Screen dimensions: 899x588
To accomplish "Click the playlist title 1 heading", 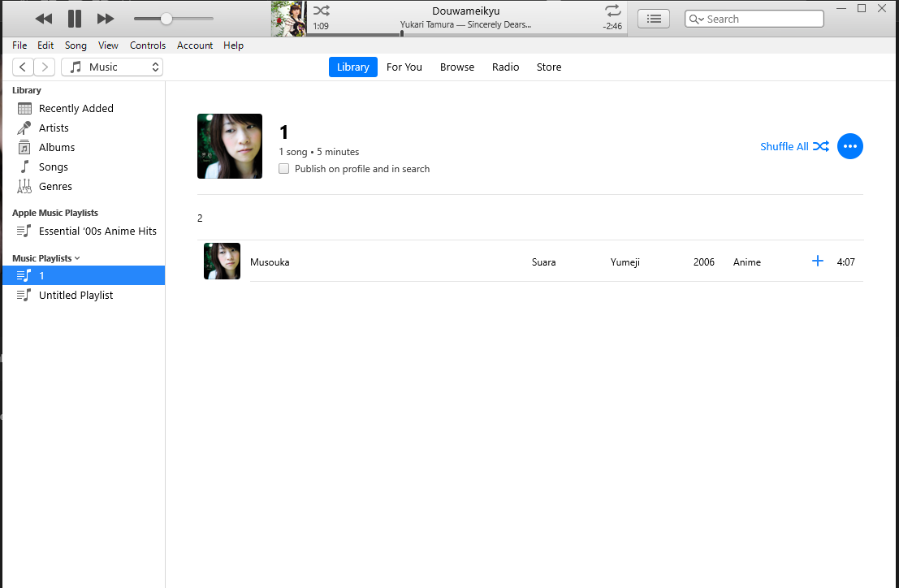I will click(x=283, y=132).
